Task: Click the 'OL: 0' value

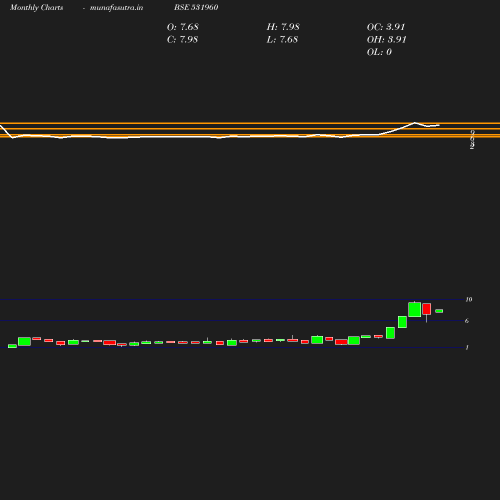Action: (379, 52)
